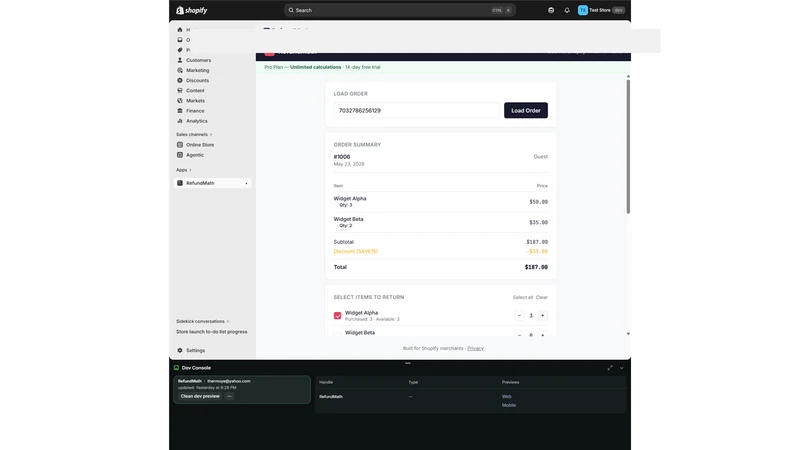Open the Sidekick assistant icon in top bar
The image size is (800, 450).
coord(551,10)
